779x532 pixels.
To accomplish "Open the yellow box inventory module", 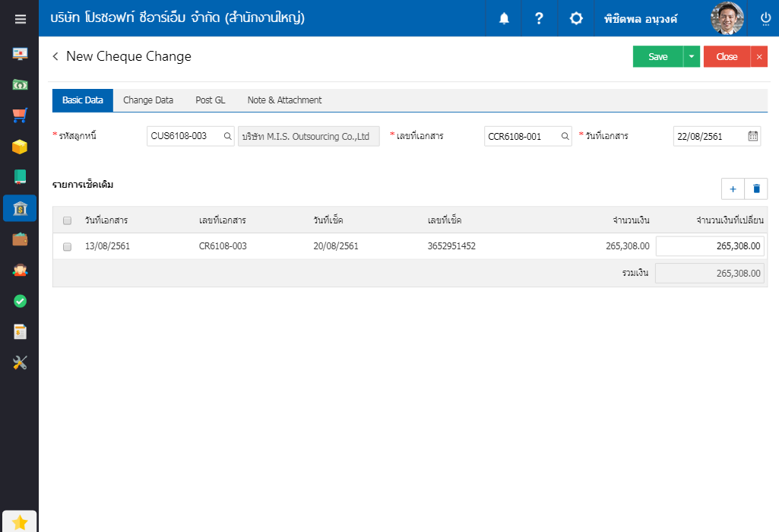I will click(20, 147).
